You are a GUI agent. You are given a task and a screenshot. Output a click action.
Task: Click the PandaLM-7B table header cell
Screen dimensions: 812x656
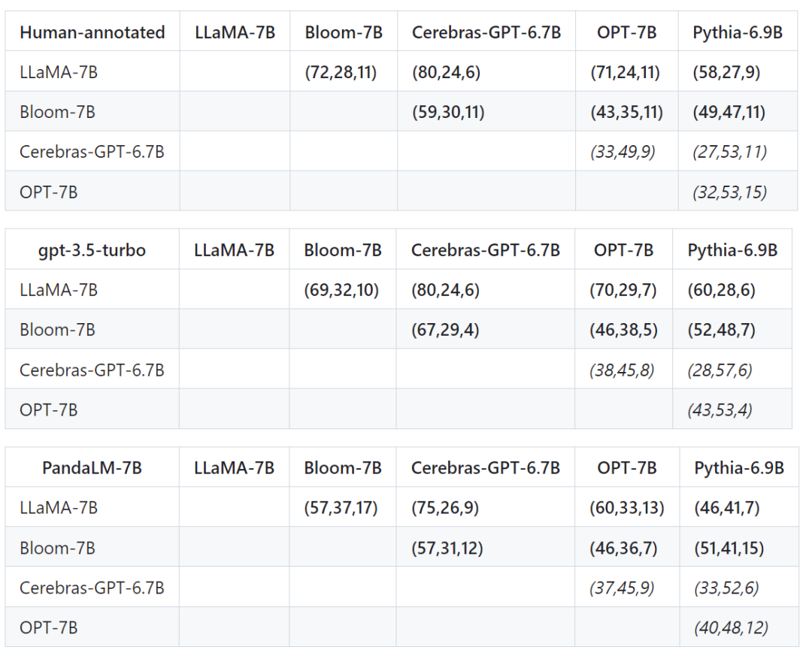click(x=92, y=468)
